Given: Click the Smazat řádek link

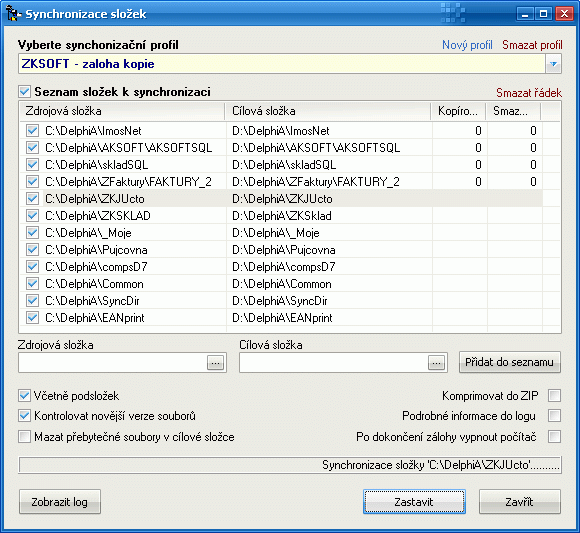Looking at the screenshot, I should coord(529,93).
